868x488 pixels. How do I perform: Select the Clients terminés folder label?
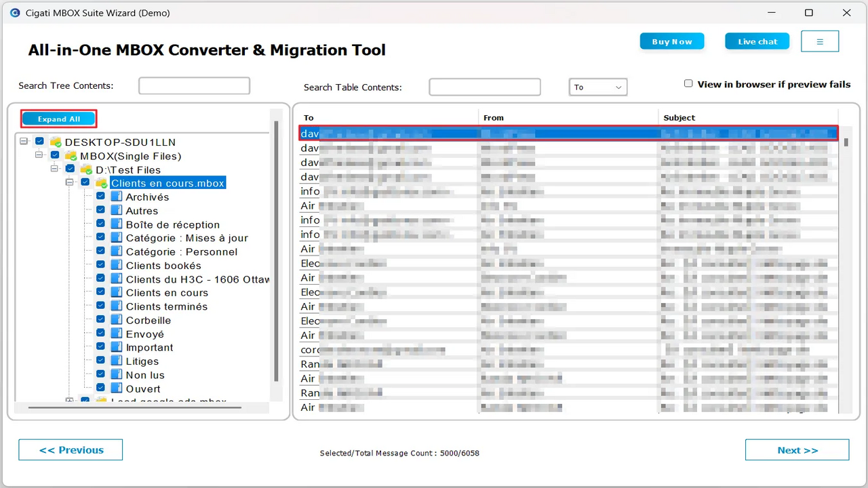(x=167, y=306)
